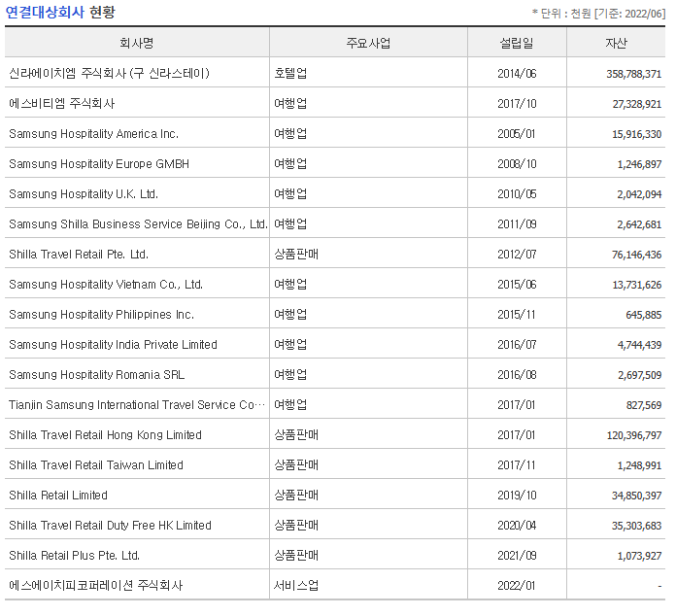This screenshot has width=676, height=616.
Task: Click Samsung Hospitality U.K. Ltd.
Action: (84, 194)
